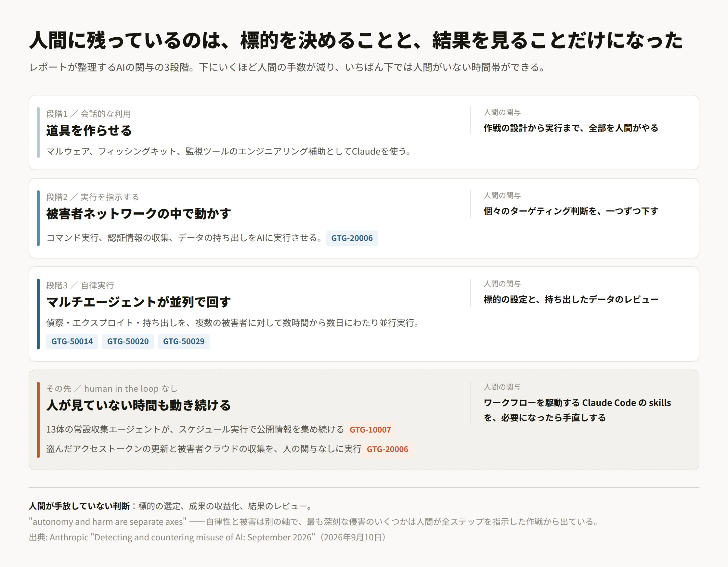
Task: Click the label 段階3 ／ 自律実行
Action: point(80,285)
